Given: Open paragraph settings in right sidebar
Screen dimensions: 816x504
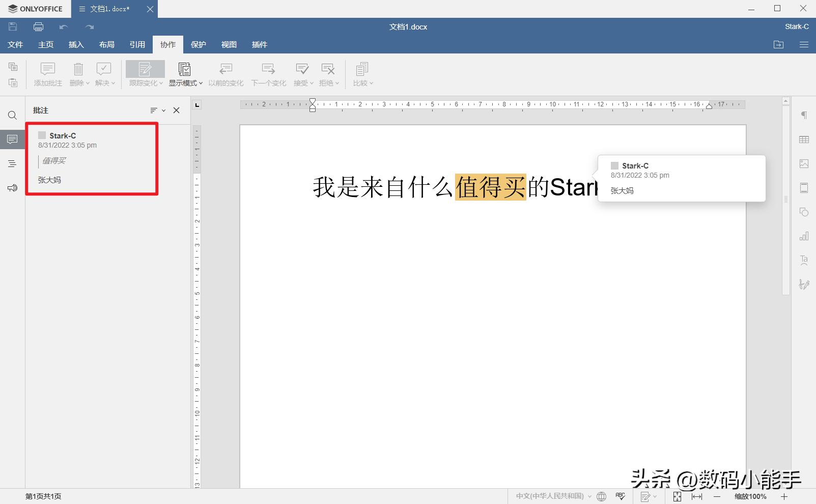Looking at the screenshot, I should coord(804,115).
